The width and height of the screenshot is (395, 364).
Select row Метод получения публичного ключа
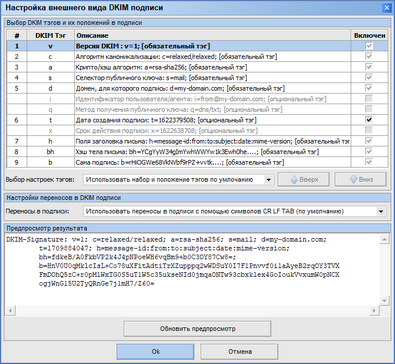pyautogui.click(x=197, y=109)
